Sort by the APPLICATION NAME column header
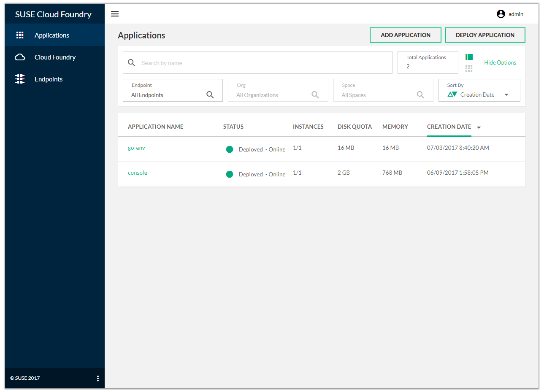 point(155,127)
